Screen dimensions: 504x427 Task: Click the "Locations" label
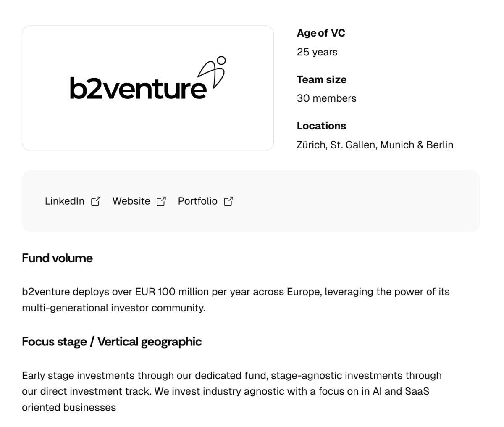[x=321, y=126]
